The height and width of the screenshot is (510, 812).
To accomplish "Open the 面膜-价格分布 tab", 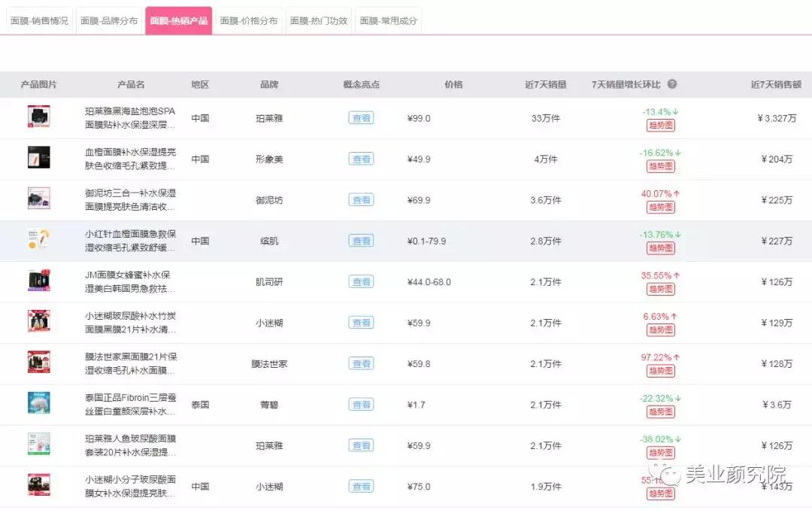I will (249, 20).
